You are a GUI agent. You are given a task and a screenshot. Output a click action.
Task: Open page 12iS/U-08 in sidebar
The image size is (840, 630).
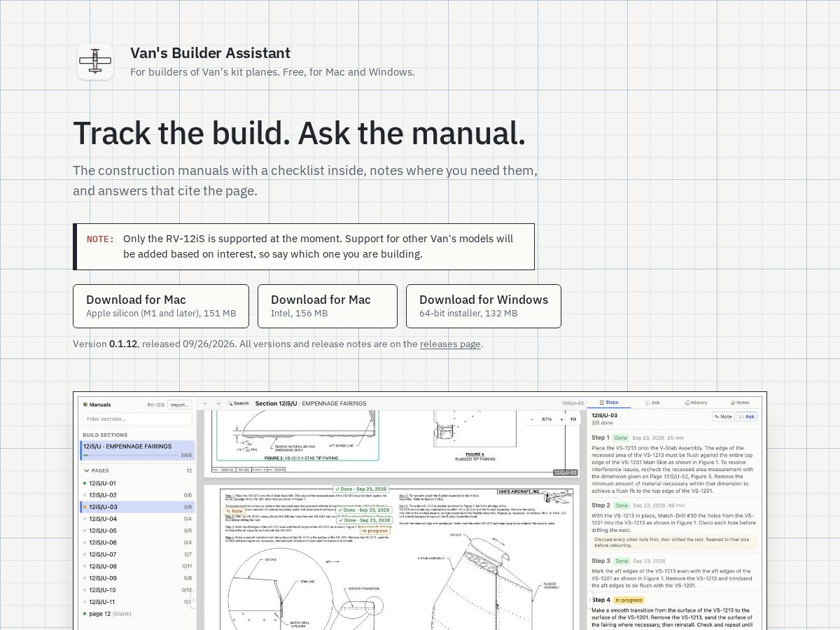pyautogui.click(x=137, y=566)
